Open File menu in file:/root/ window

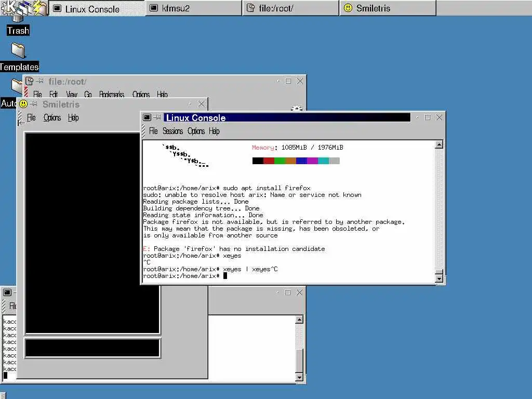37,94
